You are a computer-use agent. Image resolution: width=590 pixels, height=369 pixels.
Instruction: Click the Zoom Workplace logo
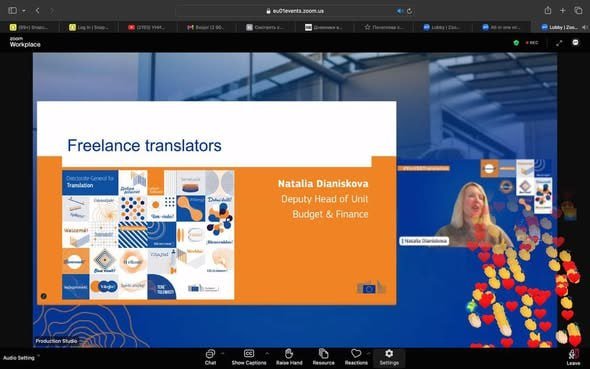(25, 42)
